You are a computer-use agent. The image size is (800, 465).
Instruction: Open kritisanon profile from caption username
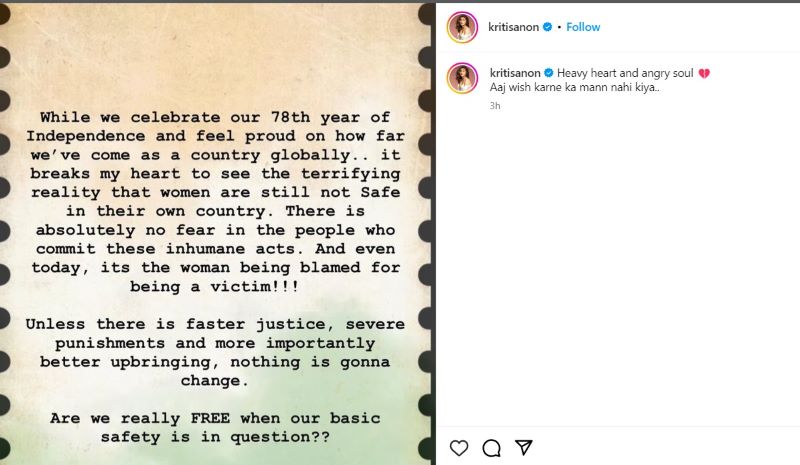coord(514,73)
